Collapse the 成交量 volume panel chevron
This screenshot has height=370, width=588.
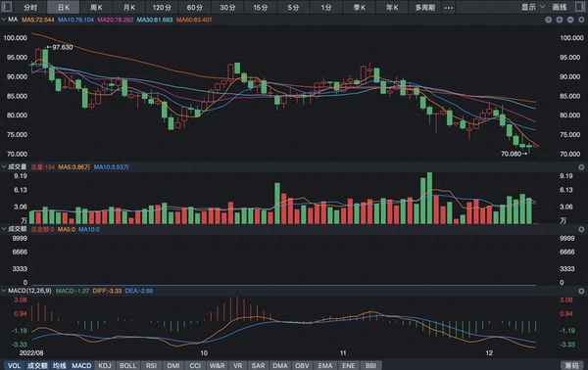(3, 167)
